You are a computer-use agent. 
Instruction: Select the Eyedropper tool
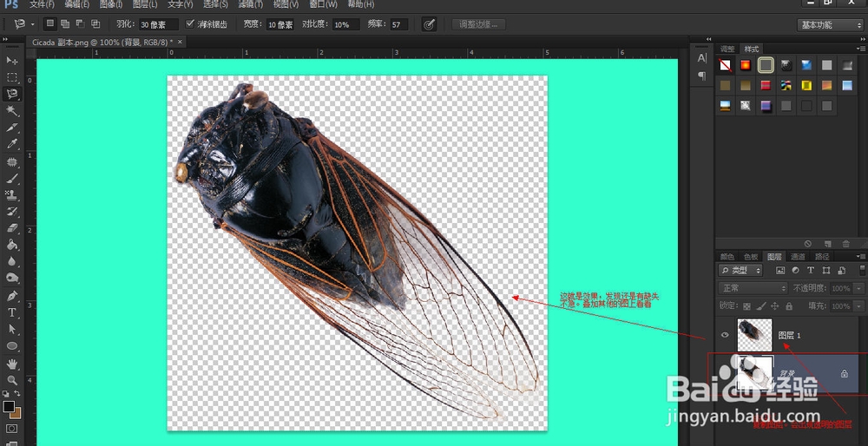pyautogui.click(x=11, y=144)
